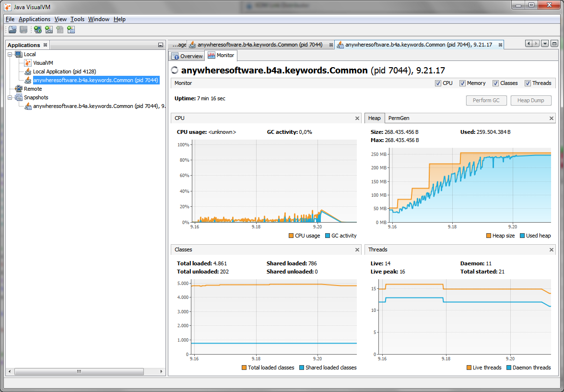Click the VisualVM icon in Applications tree
This screenshot has height=392, width=564.
coord(28,63)
